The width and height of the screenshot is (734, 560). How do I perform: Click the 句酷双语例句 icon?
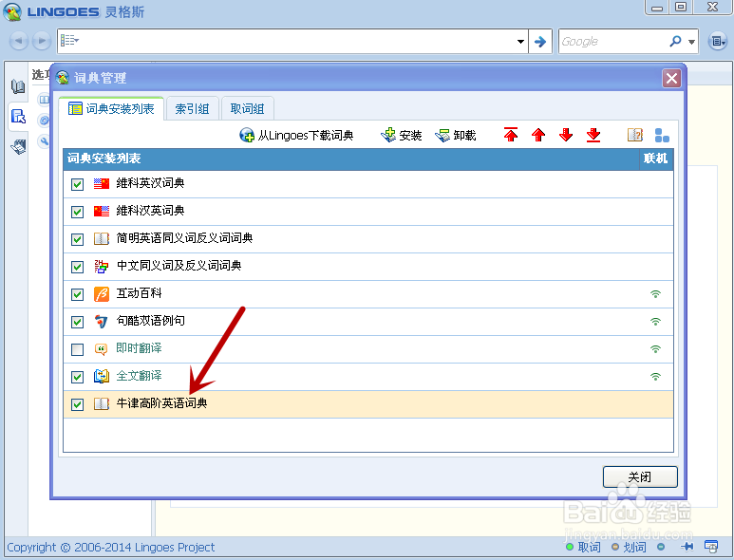(101, 322)
